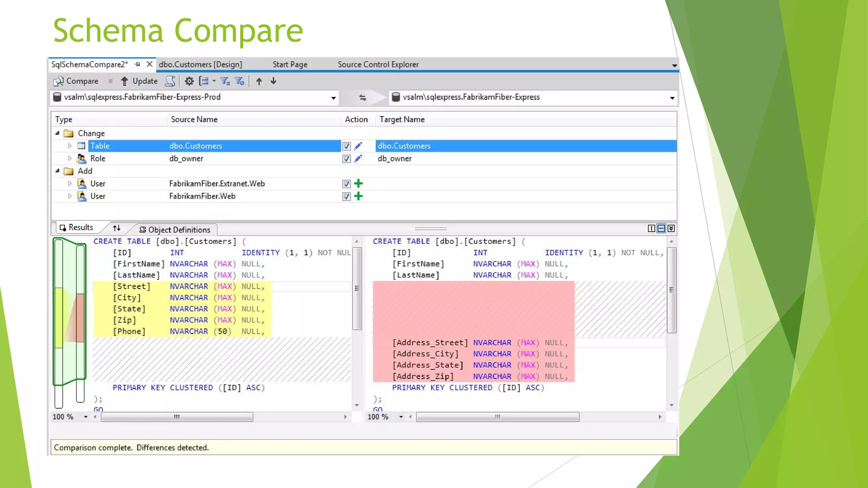Select the Action column header
Screen dimensions: 868x488
click(358, 119)
